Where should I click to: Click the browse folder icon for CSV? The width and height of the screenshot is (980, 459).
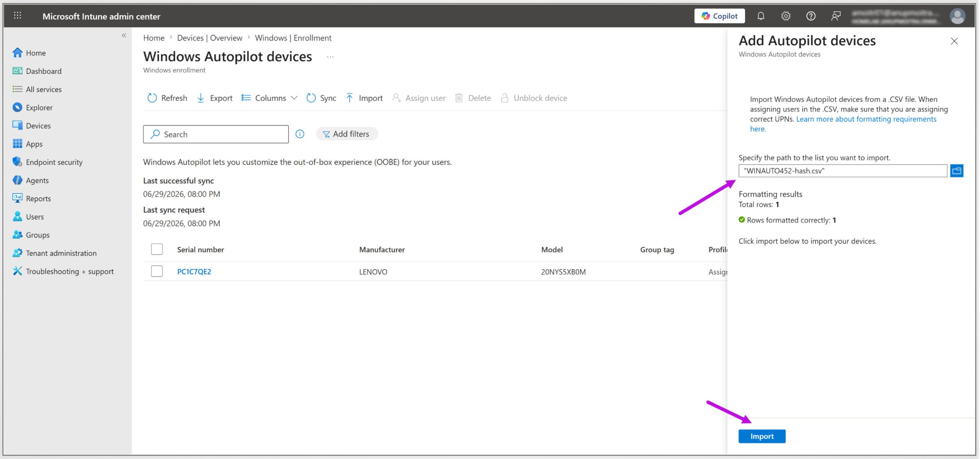click(956, 171)
